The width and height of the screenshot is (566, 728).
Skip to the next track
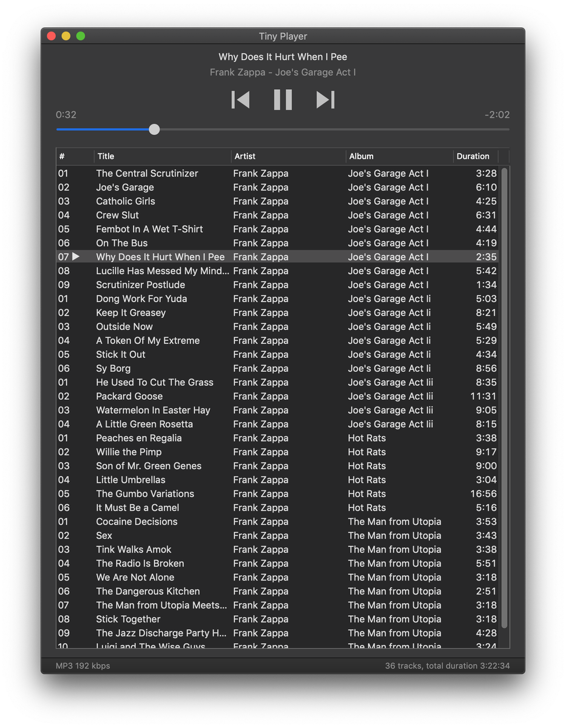coord(325,99)
